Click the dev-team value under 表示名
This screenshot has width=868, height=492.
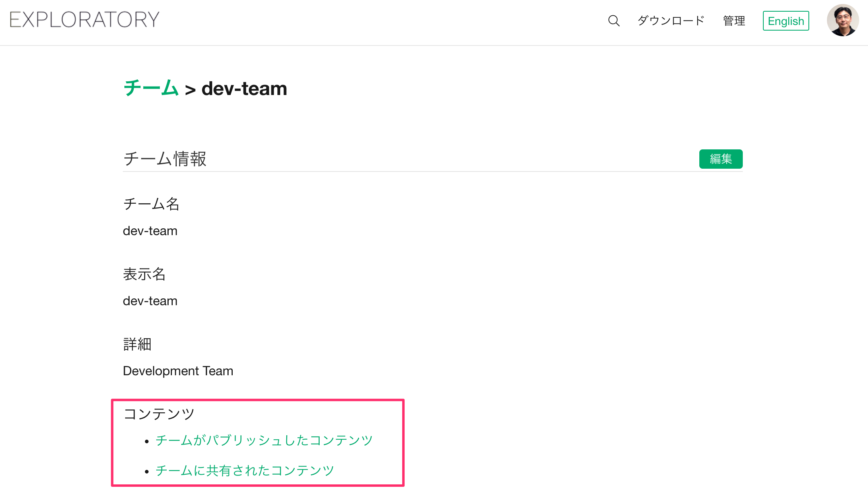pyautogui.click(x=150, y=301)
